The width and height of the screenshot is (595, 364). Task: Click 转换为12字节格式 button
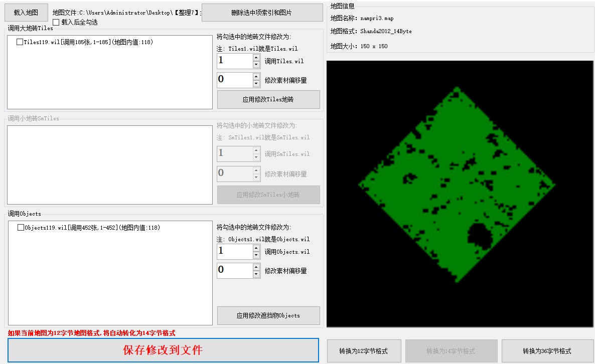[363, 351]
